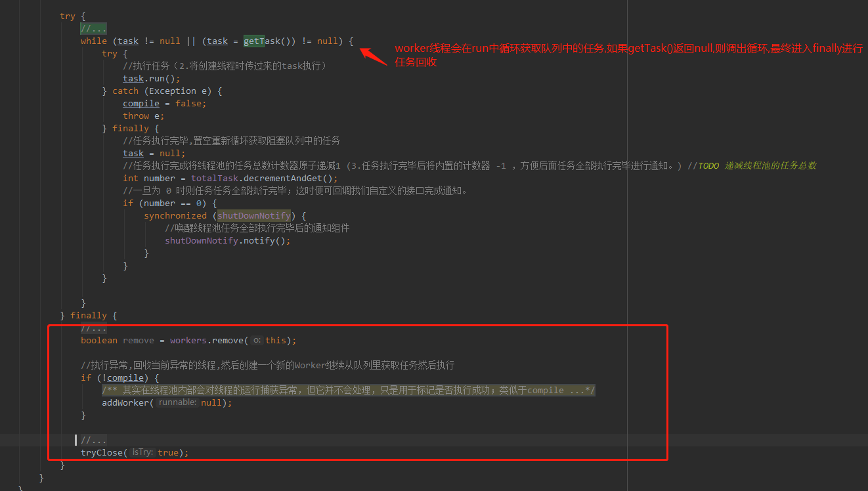The width and height of the screenshot is (868, 491).
Task: Click catch (Exception e) clause
Action: coord(167,91)
